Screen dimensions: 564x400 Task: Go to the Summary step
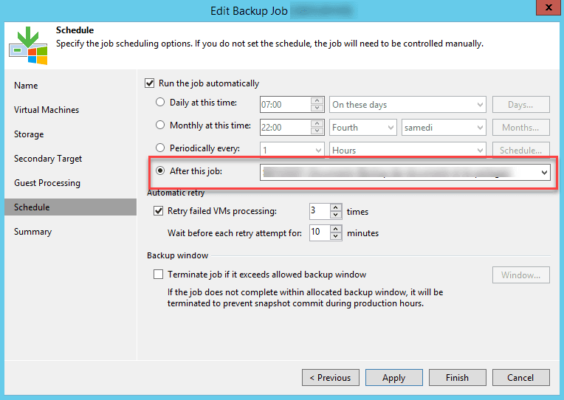pyautogui.click(x=33, y=232)
